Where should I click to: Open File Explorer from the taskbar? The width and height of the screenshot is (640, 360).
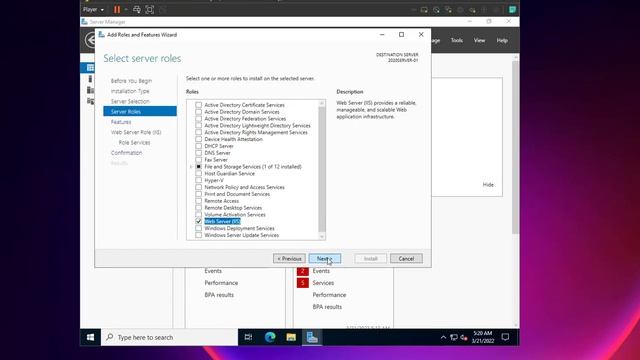[291, 337]
